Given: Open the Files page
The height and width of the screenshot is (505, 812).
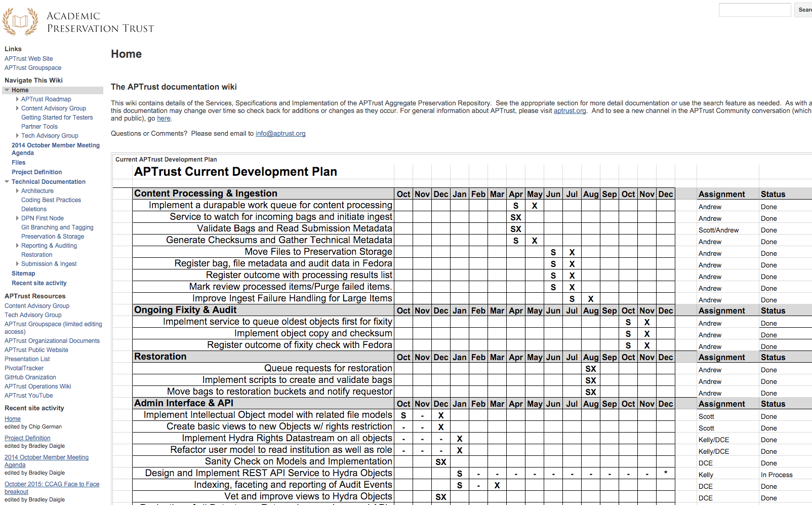Looking at the screenshot, I should (x=19, y=163).
